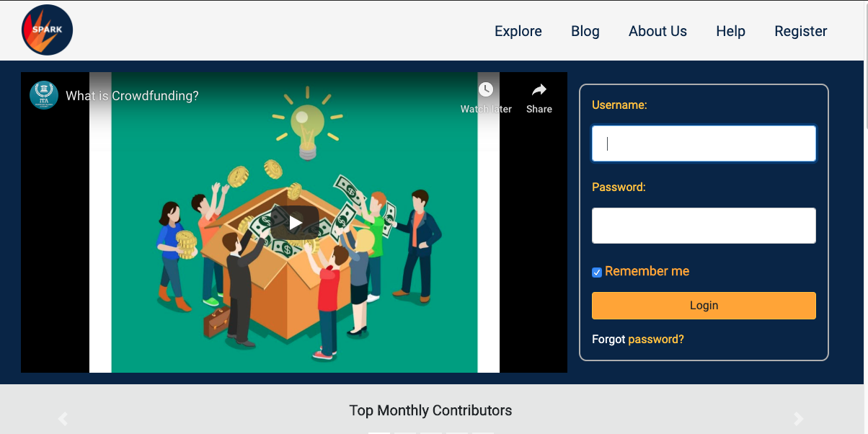Viewport: 868px width, 434px height.
Task: Select the first carousel indicator
Action: pyautogui.click(x=379, y=432)
